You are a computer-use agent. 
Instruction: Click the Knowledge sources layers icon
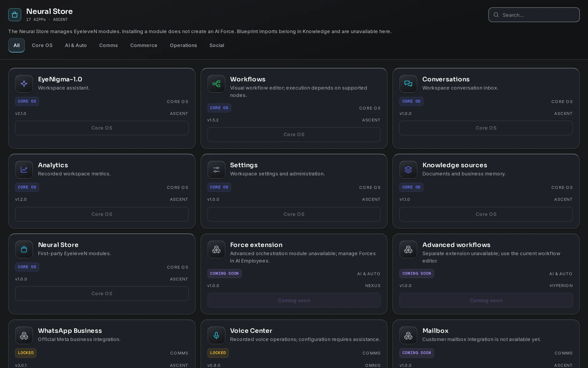(408, 170)
